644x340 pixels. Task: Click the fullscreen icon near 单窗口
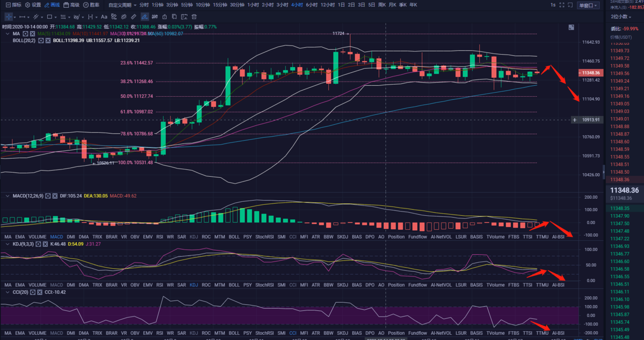(x=562, y=5)
